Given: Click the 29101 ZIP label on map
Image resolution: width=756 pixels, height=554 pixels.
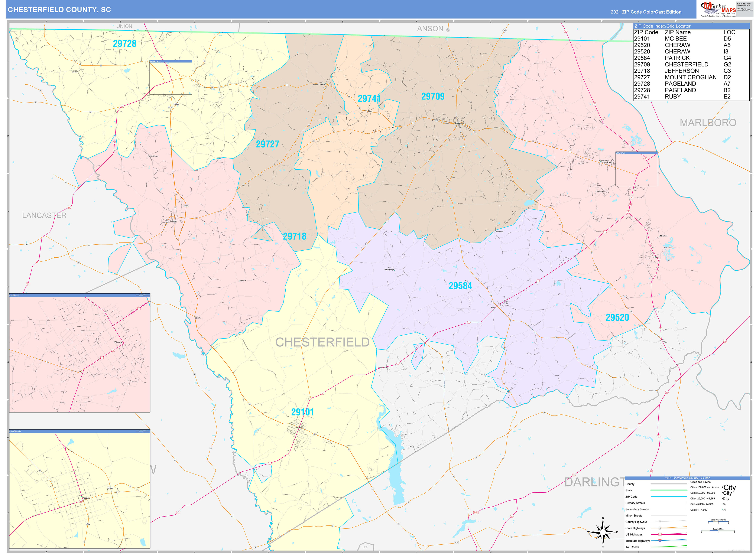Looking at the screenshot, I should (302, 412).
